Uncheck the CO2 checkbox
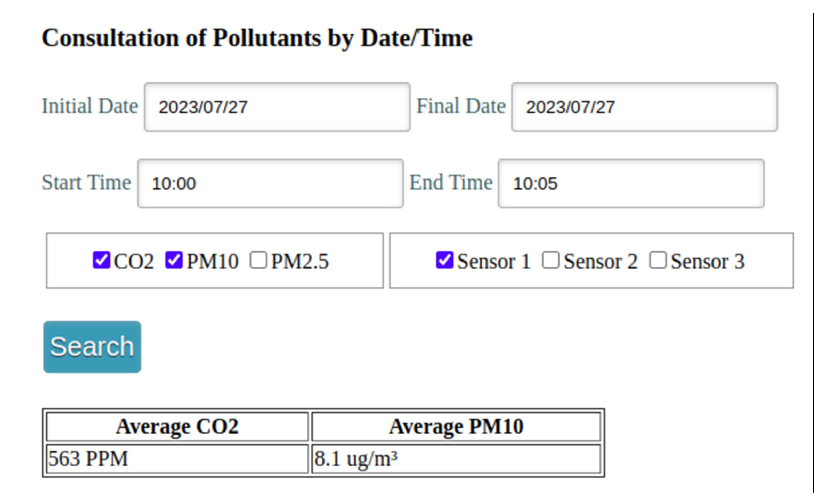The width and height of the screenshot is (827, 504). pyautogui.click(x=101, y=260)
